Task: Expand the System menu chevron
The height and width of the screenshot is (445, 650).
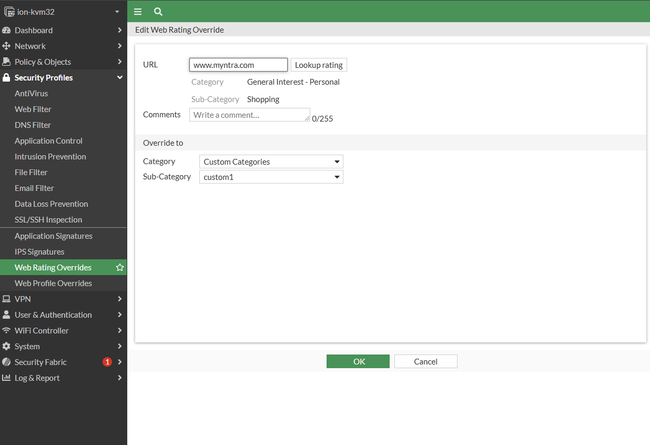Action: (119, 346)
